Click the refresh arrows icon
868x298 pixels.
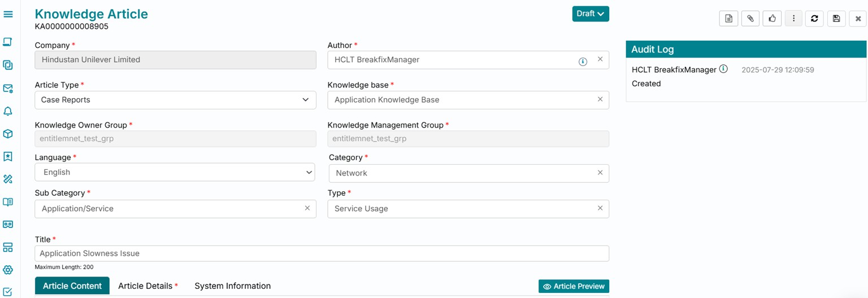(x=814, y=19)
